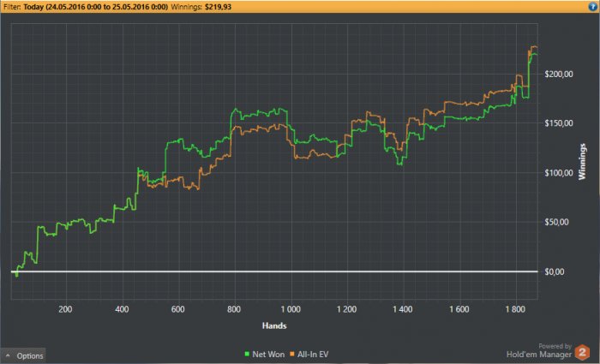Click the 200 hands axis tick
Viewport: 600px width, 364px height.
65,309
